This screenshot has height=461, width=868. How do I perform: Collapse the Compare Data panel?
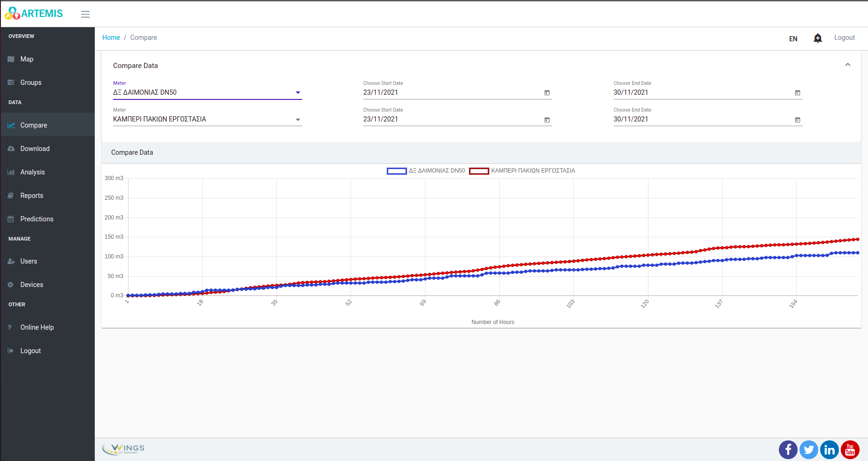click(847, 65)
